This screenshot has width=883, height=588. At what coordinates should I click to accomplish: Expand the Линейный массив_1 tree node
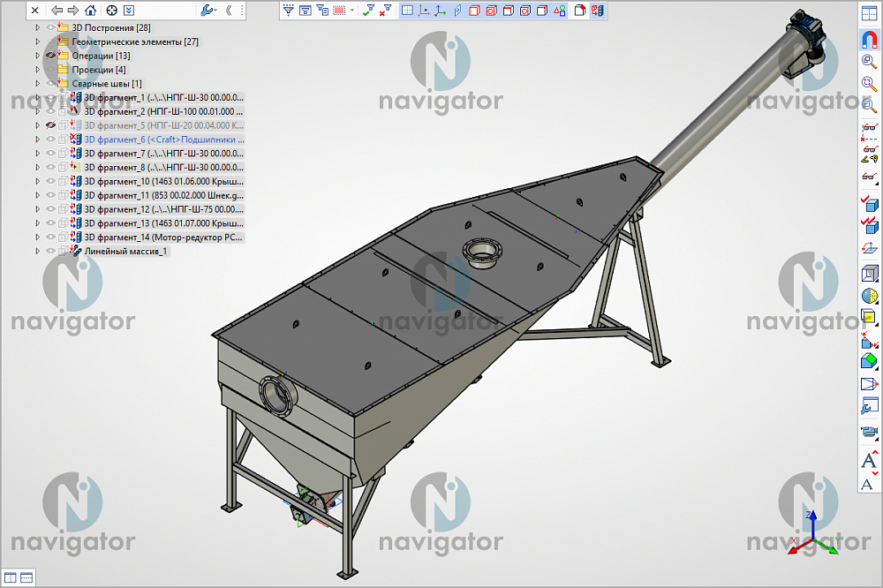pos(38,252)
